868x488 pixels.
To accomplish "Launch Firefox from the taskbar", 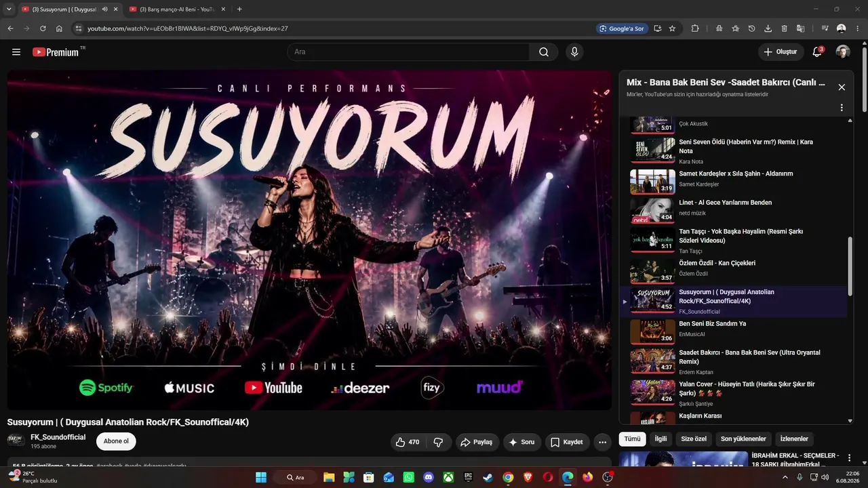I will click(x=588, y=477).
